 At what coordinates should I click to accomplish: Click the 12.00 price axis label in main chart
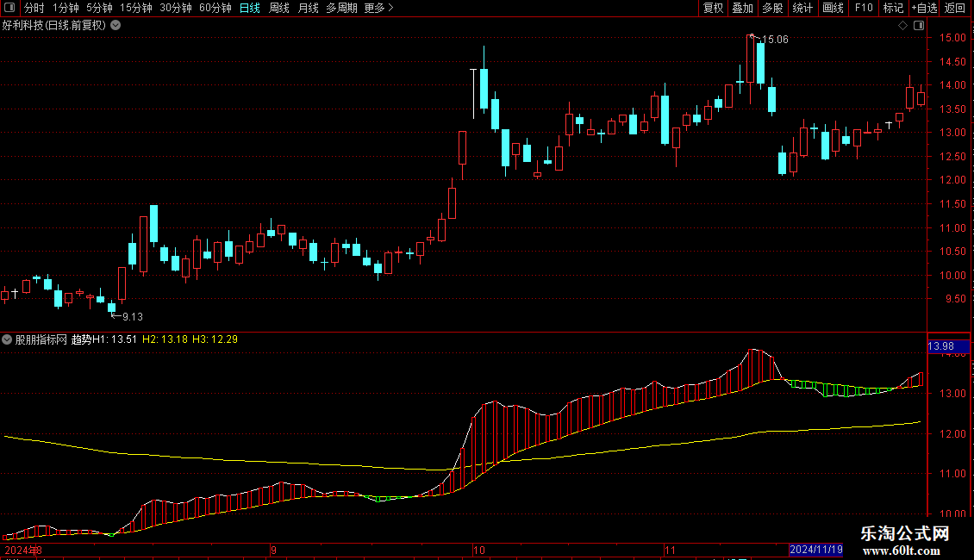click(952, 180)
